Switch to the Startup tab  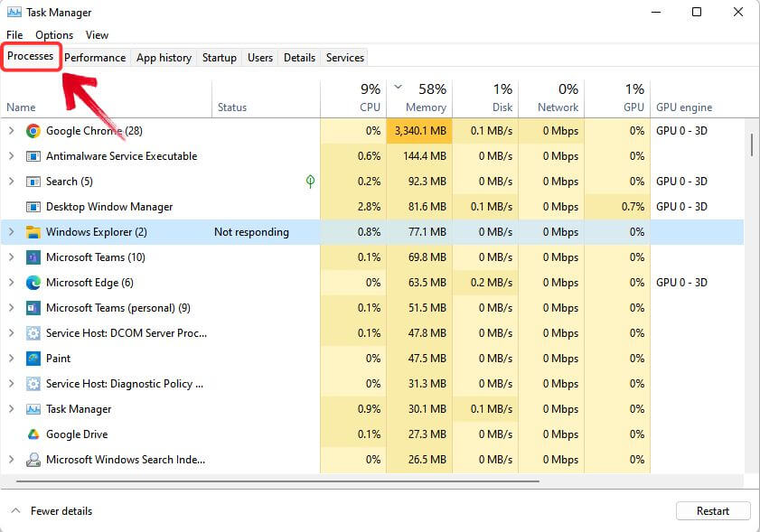coord(219,57)
